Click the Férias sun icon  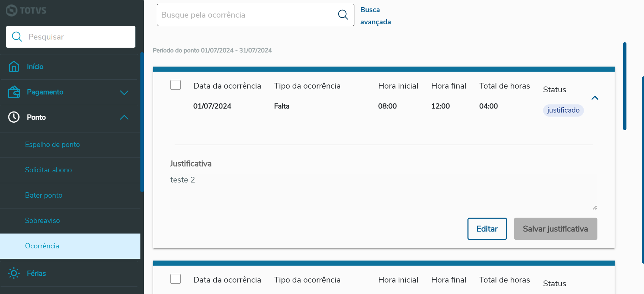click(x=14, y=273)
